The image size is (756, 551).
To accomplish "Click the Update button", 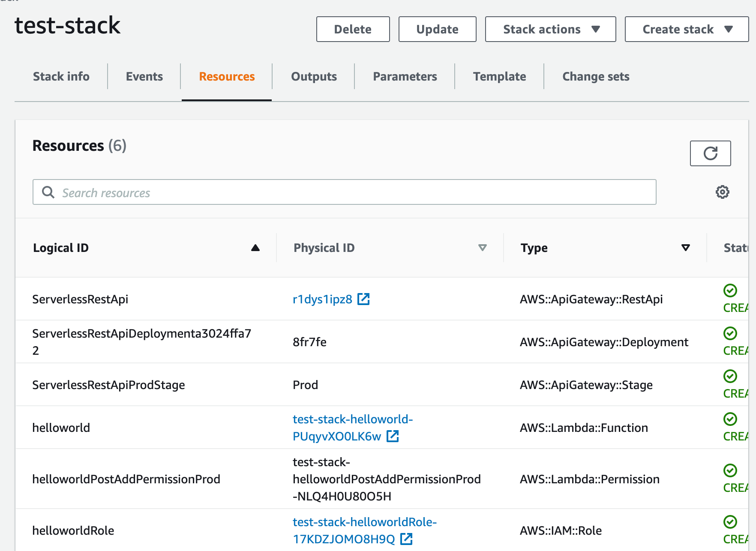I will [437, 29].
